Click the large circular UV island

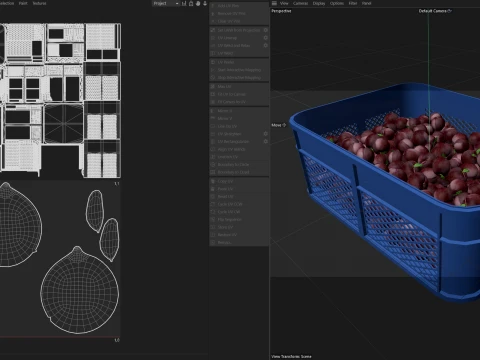[x=80, y=290]
